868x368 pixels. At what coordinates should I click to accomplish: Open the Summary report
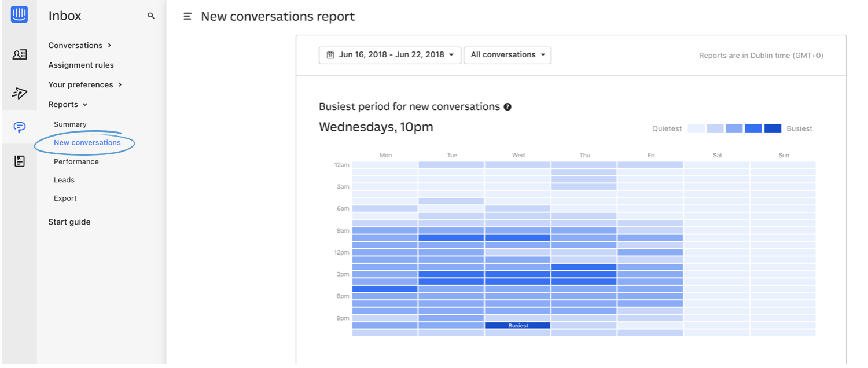pos(70,124)
